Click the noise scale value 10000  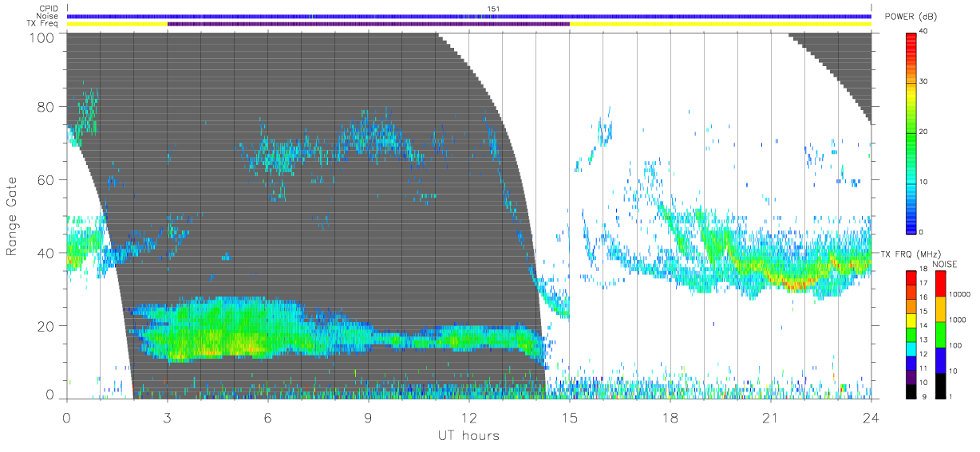958,294
